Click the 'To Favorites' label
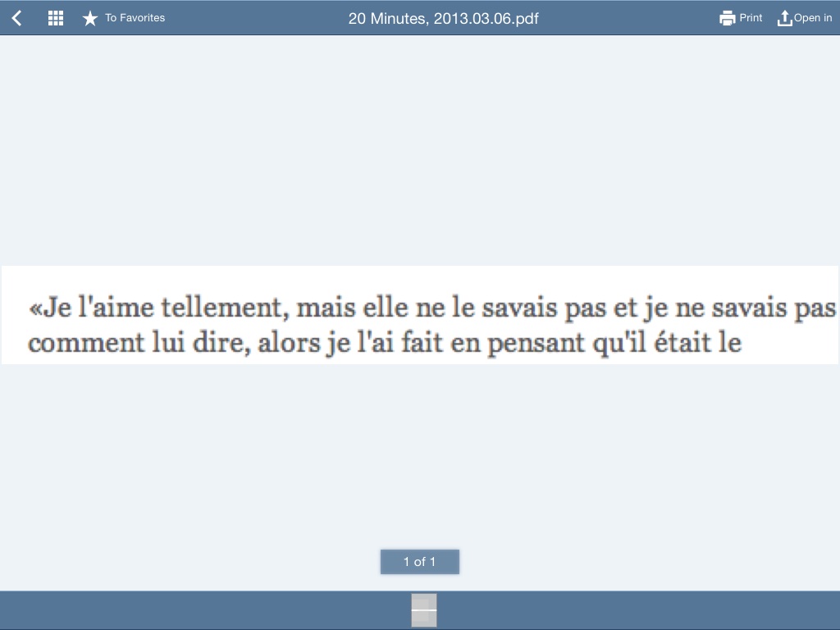Viewport: 840px width, 630px height. click(135, 18)
